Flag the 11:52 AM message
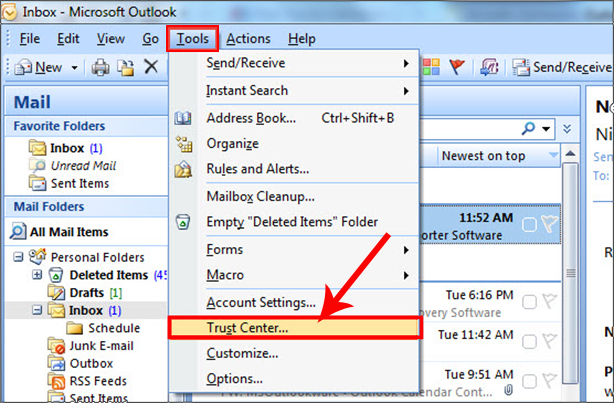The image size is (614, 403). click(x=549, y=224)
